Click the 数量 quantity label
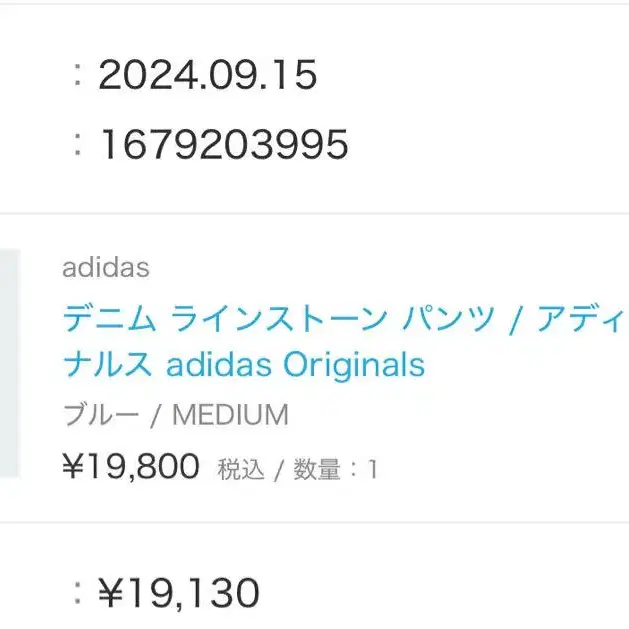The width and height of the screenshot is (629, 629). tap(317, 469)
